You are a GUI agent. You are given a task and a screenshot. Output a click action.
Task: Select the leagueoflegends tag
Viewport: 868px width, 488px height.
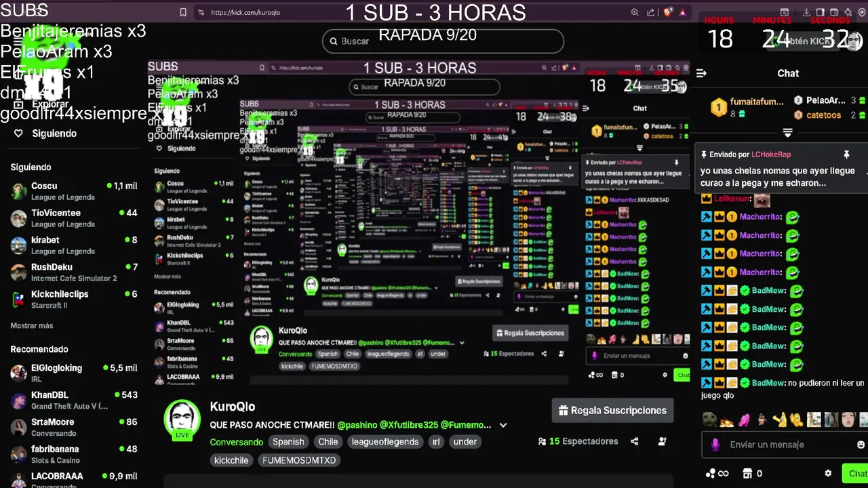[x=384, y=442]
